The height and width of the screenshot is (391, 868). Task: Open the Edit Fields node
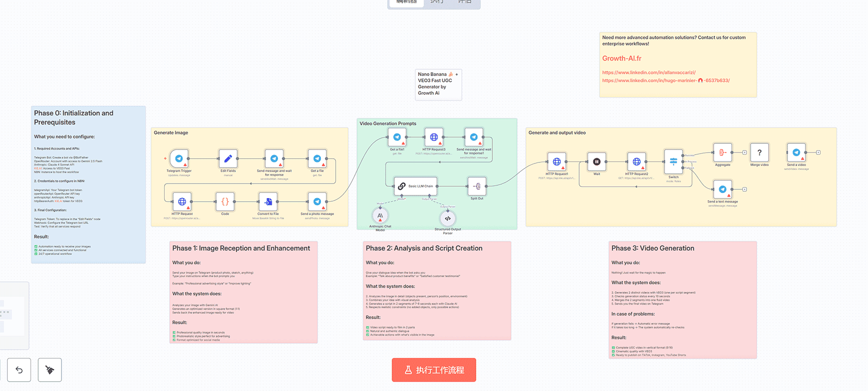click(228, 159)
